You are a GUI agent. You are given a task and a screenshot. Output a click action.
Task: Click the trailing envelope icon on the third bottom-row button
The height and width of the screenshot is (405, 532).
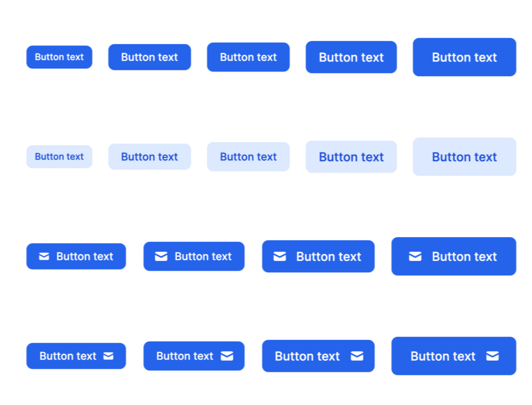coord(357,356)
